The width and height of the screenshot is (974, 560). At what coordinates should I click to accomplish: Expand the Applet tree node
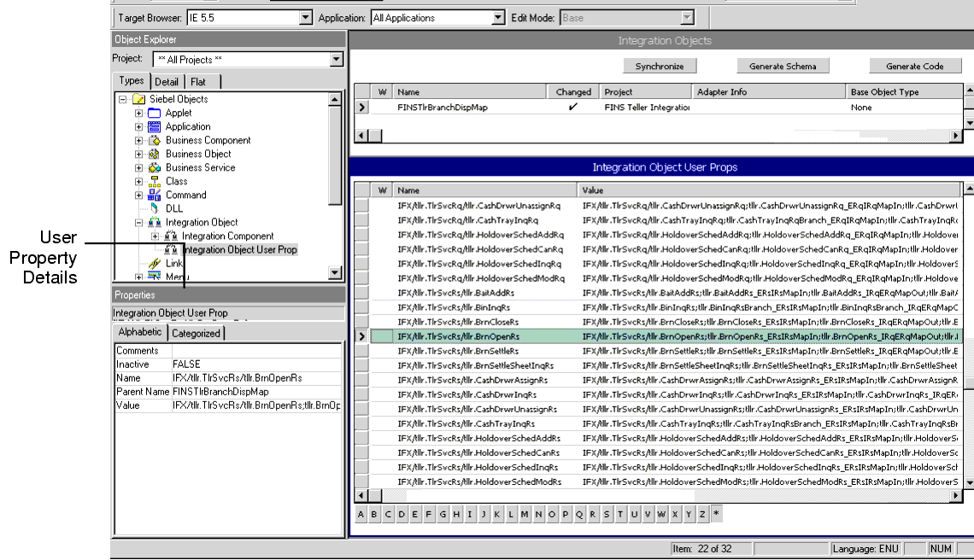(x=138, y=113)
